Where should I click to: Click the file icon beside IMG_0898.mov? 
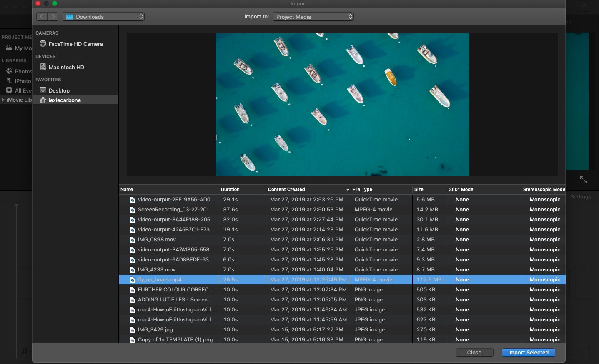[x=133, y=240]
